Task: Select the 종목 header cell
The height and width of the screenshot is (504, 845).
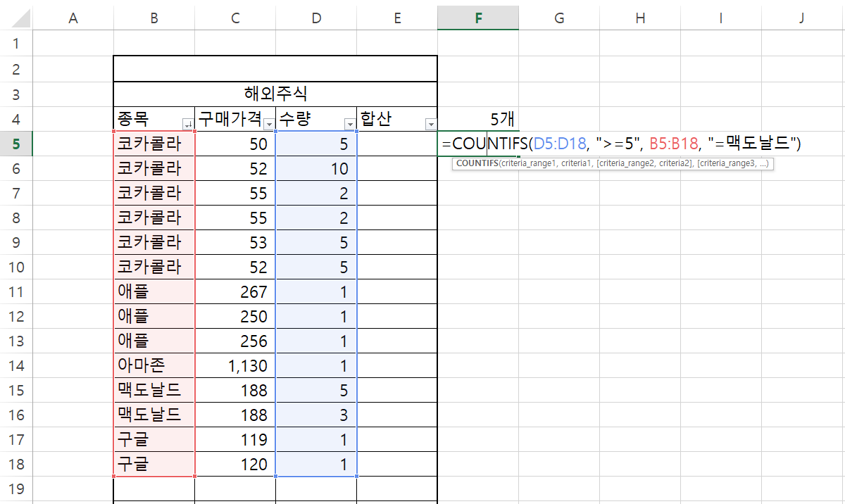Action: point(154,118)
